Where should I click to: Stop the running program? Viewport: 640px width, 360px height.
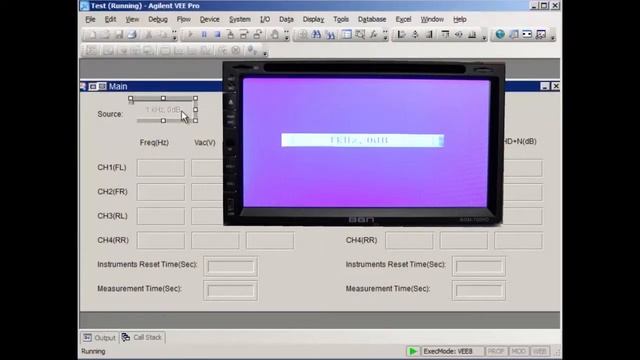coord(217,35)
